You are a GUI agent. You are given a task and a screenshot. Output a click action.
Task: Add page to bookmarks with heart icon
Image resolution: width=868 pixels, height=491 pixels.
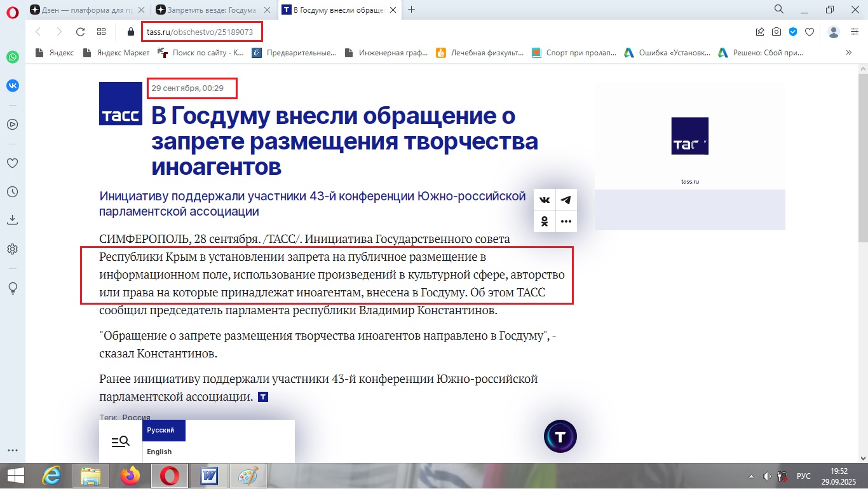(810, 32)
